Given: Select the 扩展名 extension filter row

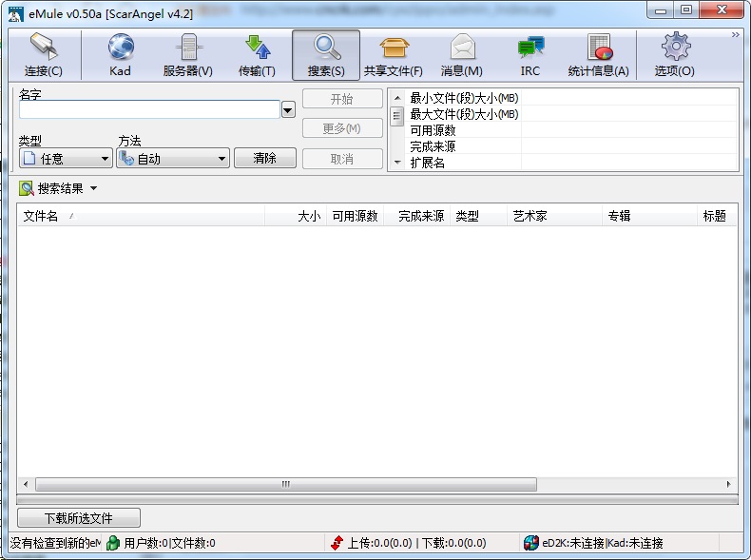Looking at the screenshot, I should pos(571,163).
